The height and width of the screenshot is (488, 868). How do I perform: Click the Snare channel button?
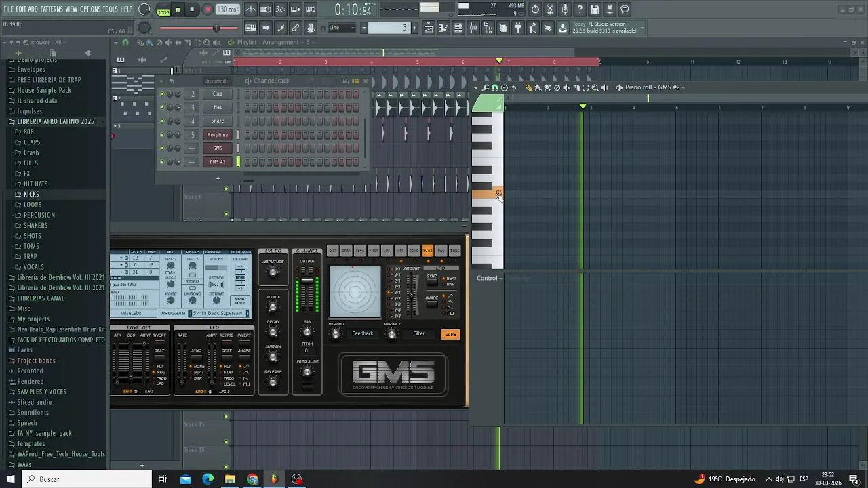218,121
